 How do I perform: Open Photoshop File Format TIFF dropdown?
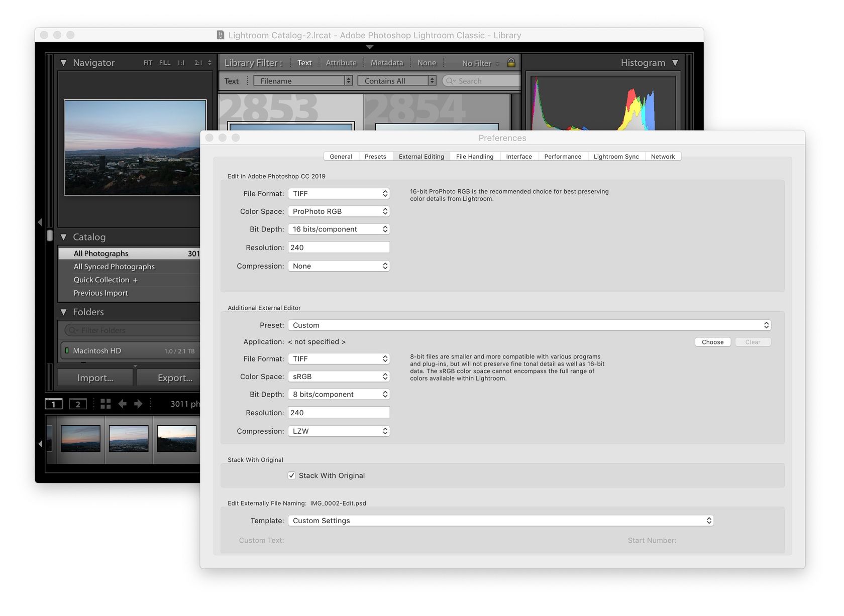[x=339, y=193]
